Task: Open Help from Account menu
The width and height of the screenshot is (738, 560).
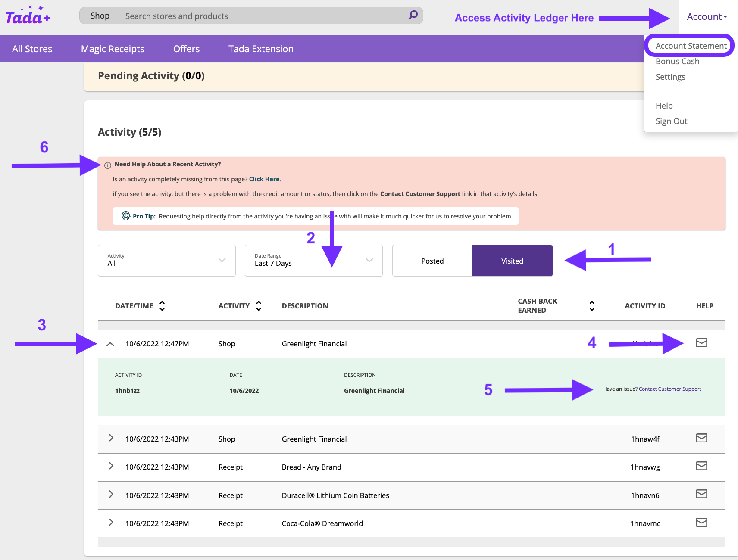Action: click(664, 106)
